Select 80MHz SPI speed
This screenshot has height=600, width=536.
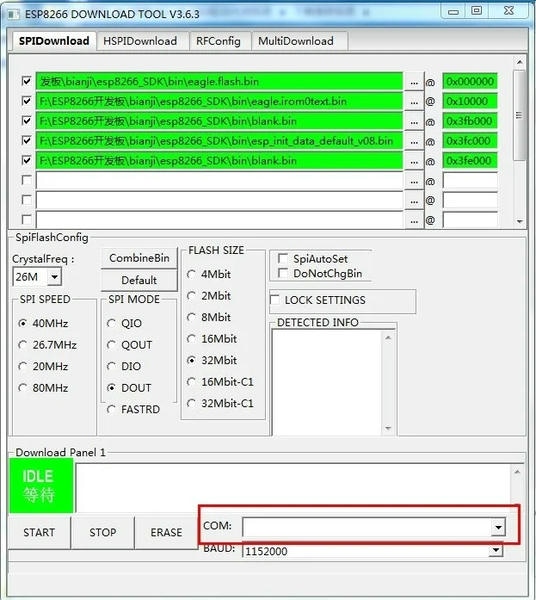(23, 388)
